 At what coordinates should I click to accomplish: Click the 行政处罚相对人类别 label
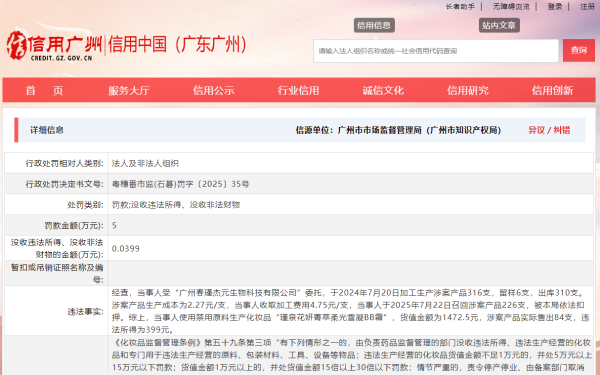(x=64, y=163)
